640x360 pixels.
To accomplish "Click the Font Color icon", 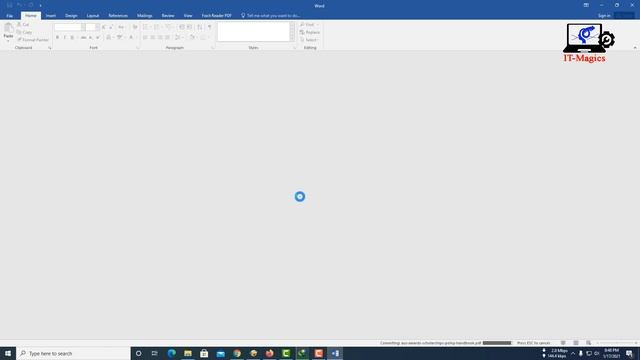I will [131, 38].
